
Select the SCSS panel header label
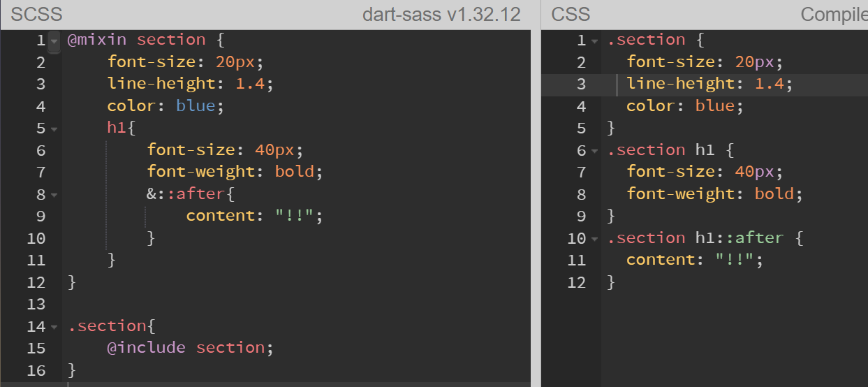[36, 14]
